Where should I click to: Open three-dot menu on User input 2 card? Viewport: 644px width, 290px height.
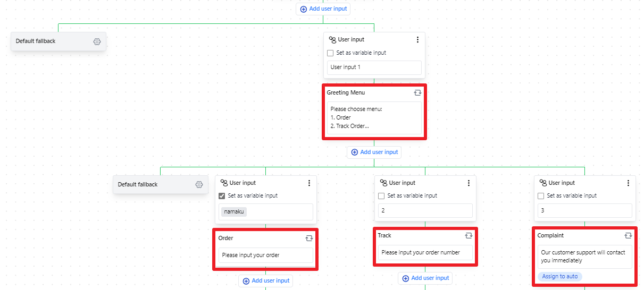[x=469, y=183]
